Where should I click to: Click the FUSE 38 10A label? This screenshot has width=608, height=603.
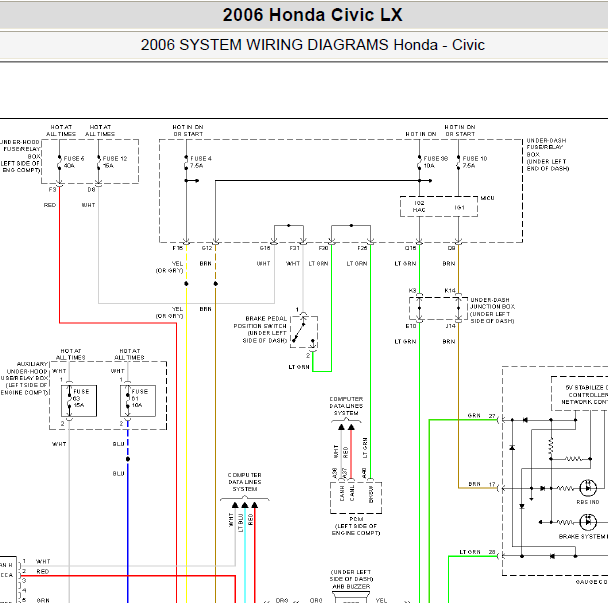(x=435, y=162)
